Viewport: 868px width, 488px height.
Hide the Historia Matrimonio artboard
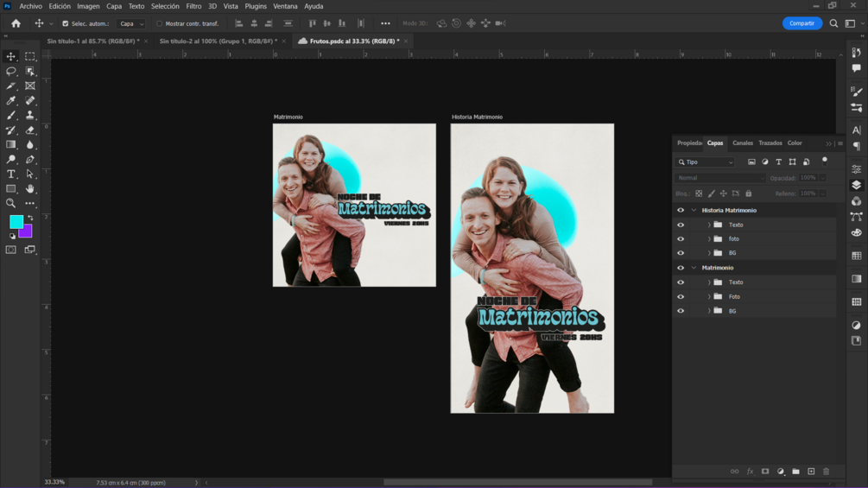[681, 210]
